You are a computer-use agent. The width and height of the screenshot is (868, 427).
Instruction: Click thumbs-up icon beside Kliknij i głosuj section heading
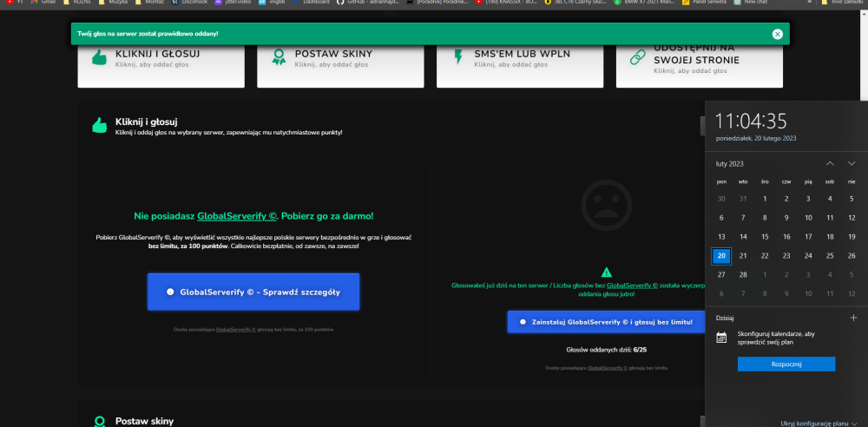[99, 125]
